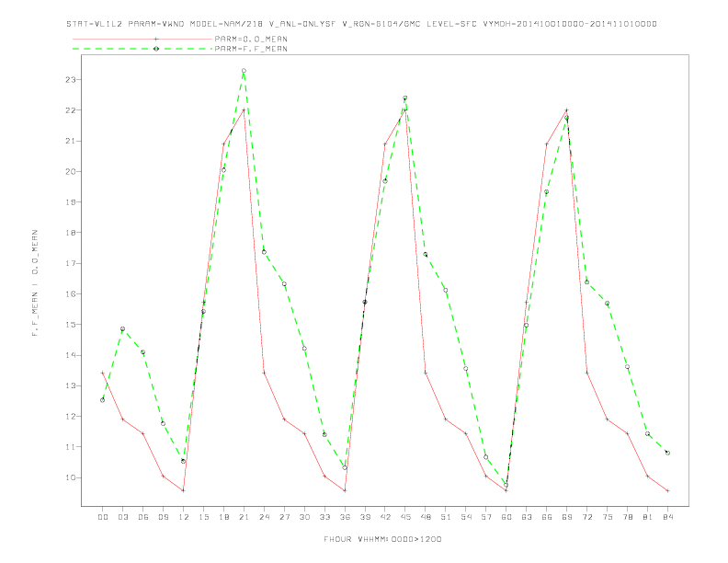Click y-axis tick label 19
Image resolution: width=728 pixels, height=563 pixels.
point(71,202)
